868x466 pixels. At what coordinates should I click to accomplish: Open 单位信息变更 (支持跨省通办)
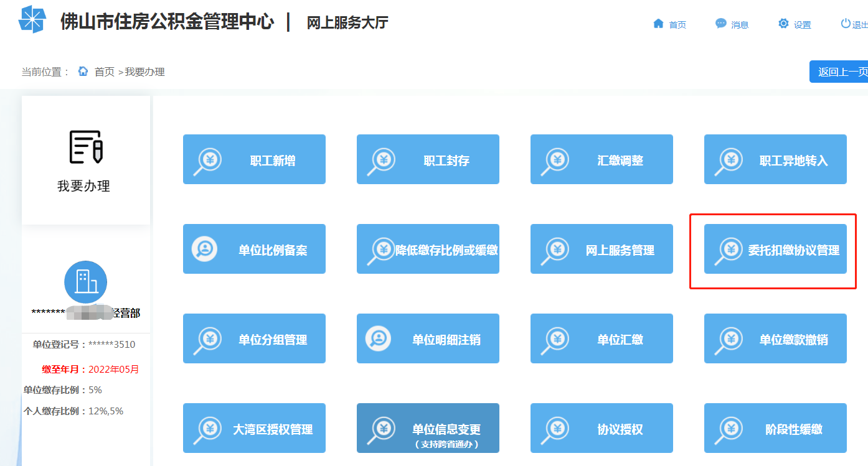(x=428, y=428)
